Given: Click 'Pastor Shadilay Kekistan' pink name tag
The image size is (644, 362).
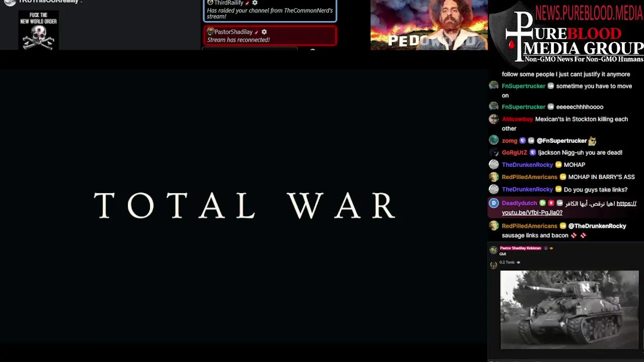Looking at the screenshot, I should coord(520,248).
